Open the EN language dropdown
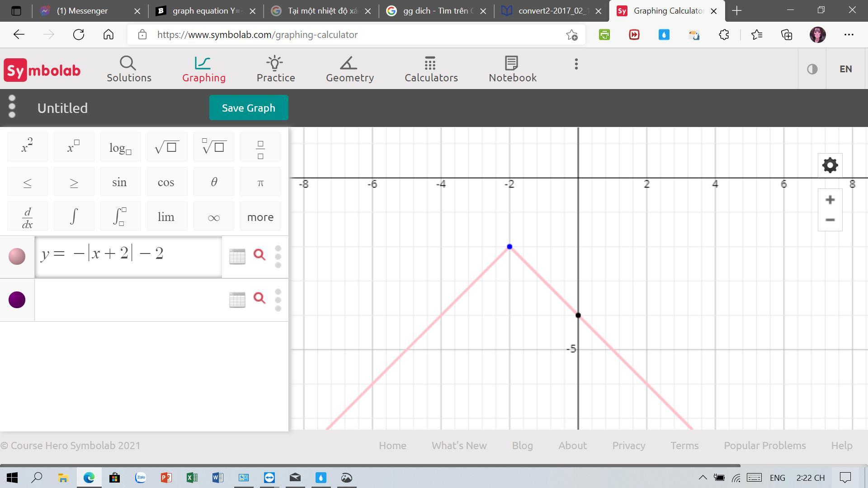 (845, 69)
